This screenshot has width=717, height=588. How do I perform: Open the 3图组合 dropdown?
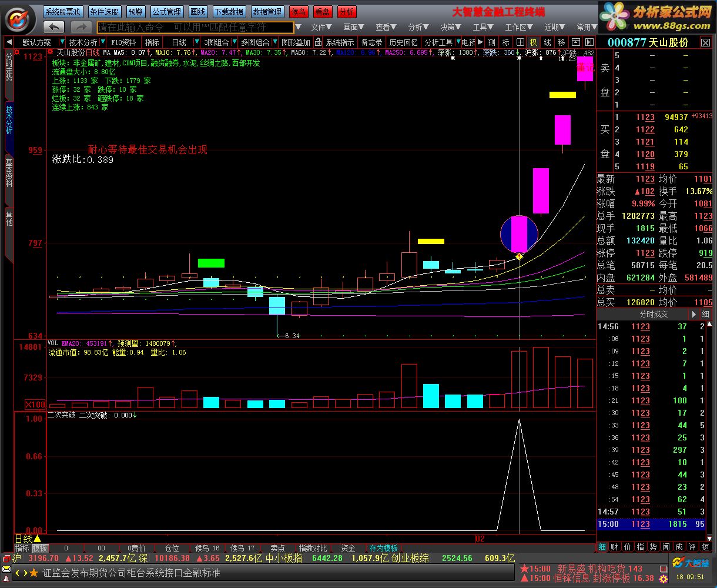point(233,42)
